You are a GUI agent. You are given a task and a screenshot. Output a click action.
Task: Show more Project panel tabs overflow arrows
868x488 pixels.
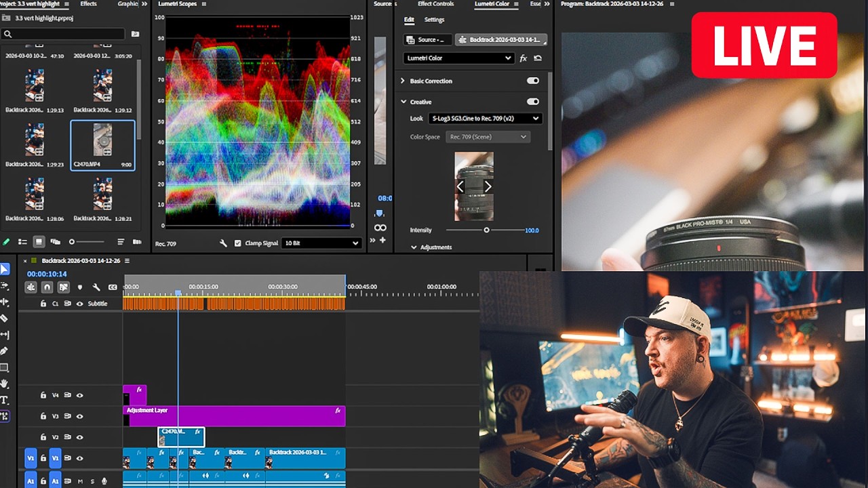point(144,4)
